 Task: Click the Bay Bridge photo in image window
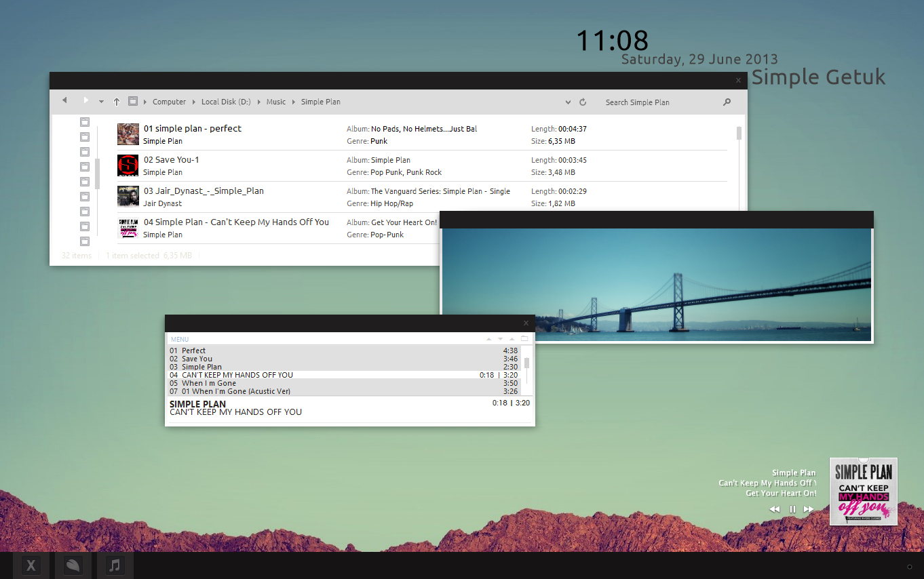coord(656,285)
